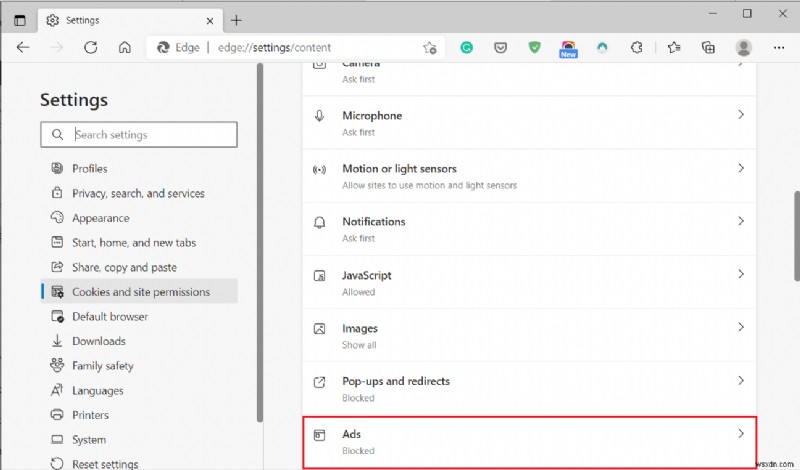Screen dimensions: 800x470
Task: Open a new tab with plus
Action: point(236,20)
